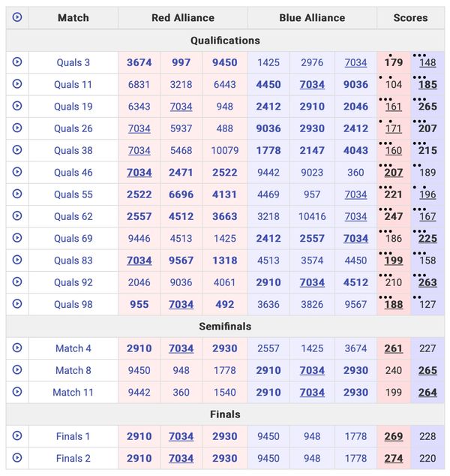Open team 10416 in Quals 62
450x476 pixels.
(x=312, y=217)
